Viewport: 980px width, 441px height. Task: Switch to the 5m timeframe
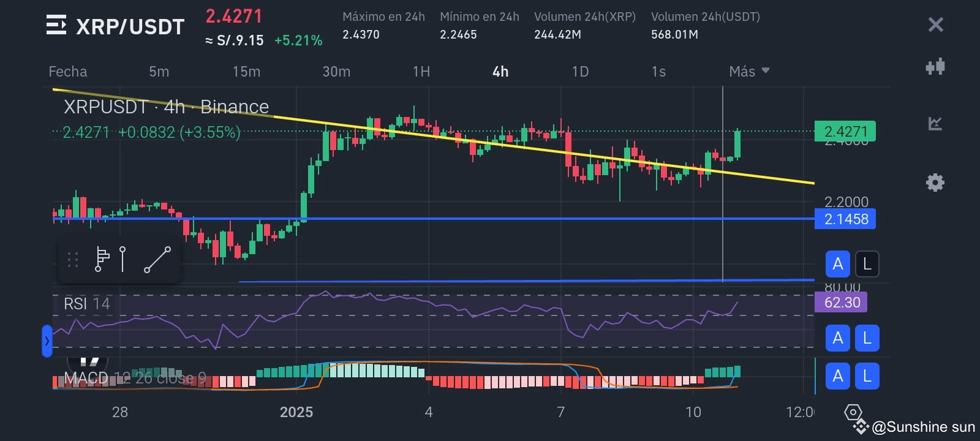point(159,72)
